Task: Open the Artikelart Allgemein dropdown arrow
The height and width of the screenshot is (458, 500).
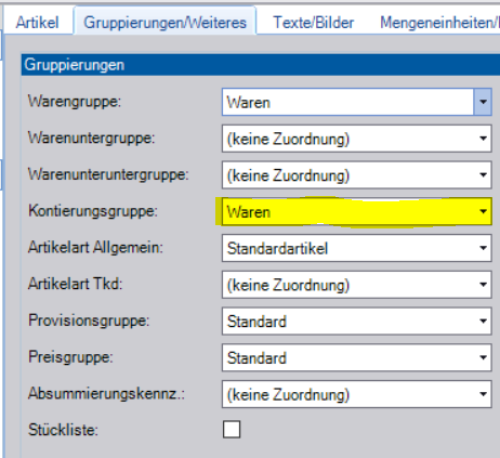Action: point(483,248)
